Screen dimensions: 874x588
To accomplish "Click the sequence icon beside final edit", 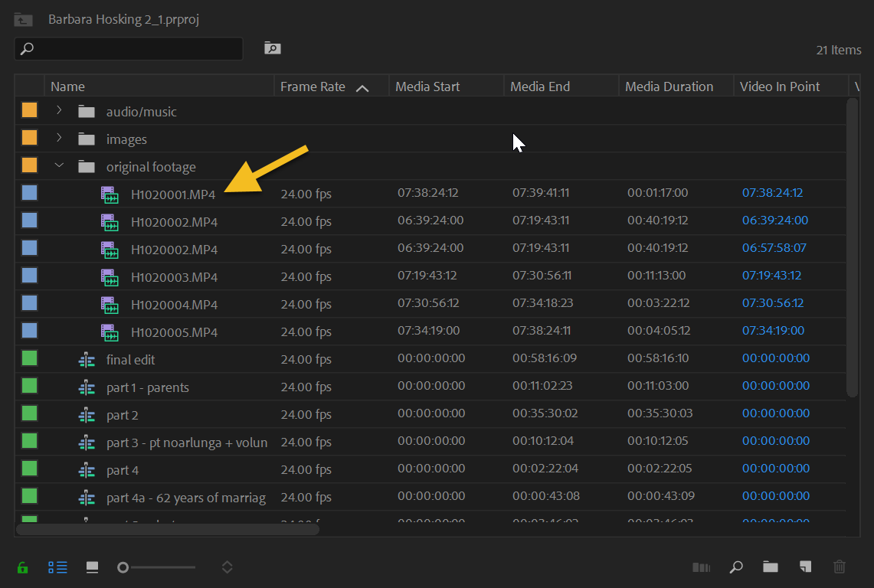I will pyautogui.click(x=87, y=358).
